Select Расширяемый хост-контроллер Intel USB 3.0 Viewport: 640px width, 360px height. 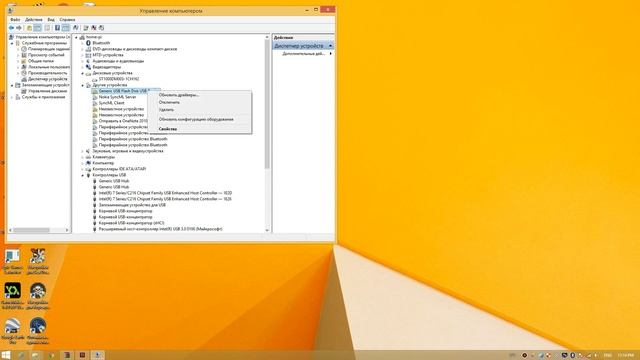click(x=160, y=229)
